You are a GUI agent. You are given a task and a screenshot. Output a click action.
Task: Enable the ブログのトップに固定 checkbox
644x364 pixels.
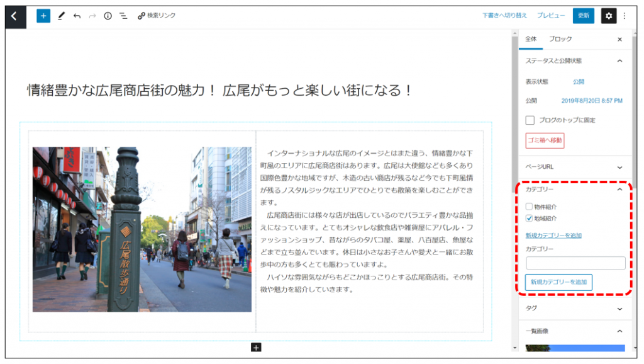coord(530,120)
